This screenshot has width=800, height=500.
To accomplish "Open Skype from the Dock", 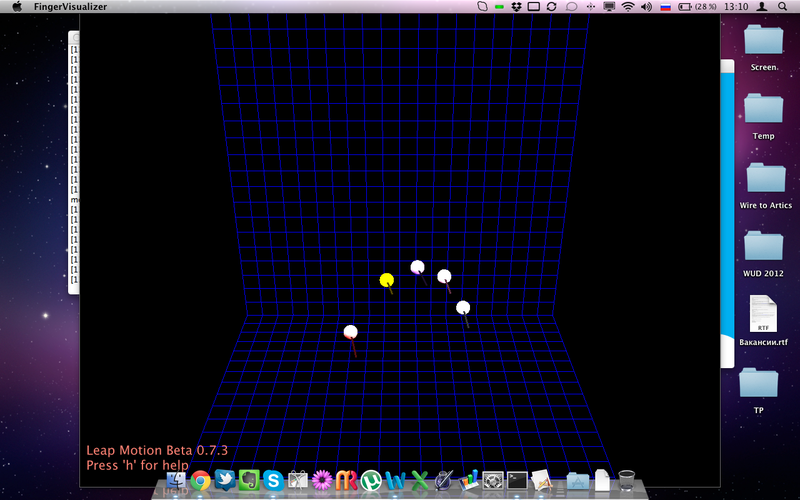I will pos(273,481).
